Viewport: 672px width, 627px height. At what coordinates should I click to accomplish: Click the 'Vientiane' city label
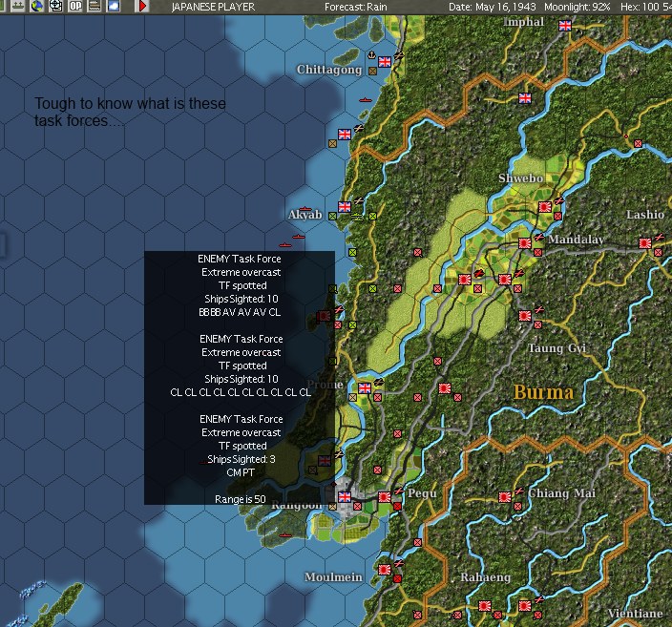coord(636,614)
